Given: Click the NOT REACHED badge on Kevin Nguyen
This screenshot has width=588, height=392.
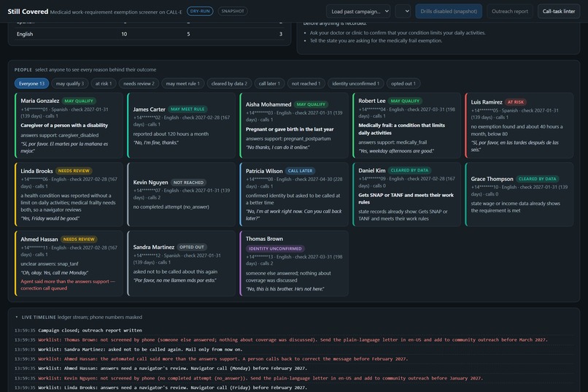Looking at the screenshot, I should click(188, 182).
